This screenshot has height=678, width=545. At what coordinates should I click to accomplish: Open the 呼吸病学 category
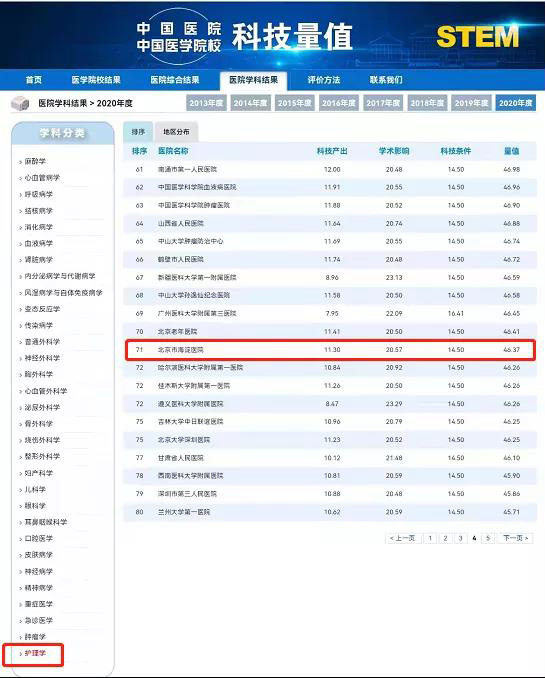tap(38, 194)
